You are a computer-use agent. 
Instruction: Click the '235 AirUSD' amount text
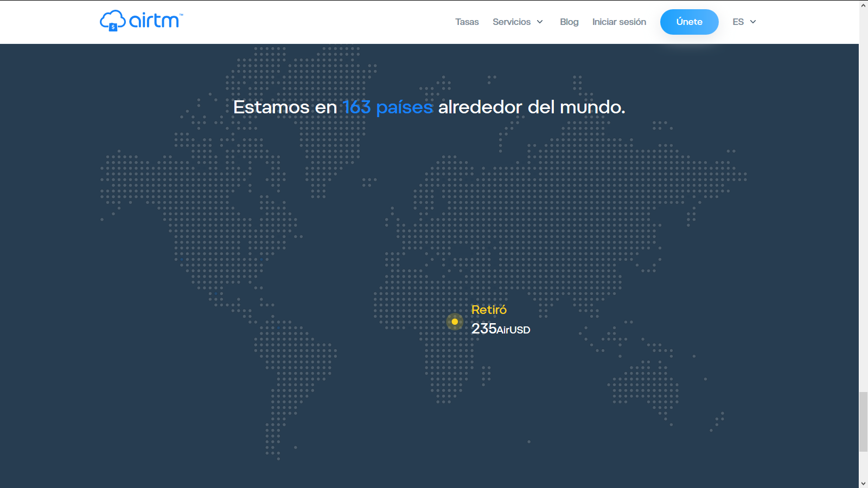(x=501, y=329)
